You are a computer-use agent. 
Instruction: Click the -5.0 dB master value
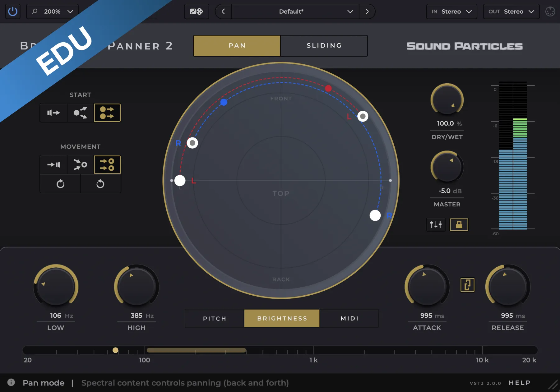[450, 191]
